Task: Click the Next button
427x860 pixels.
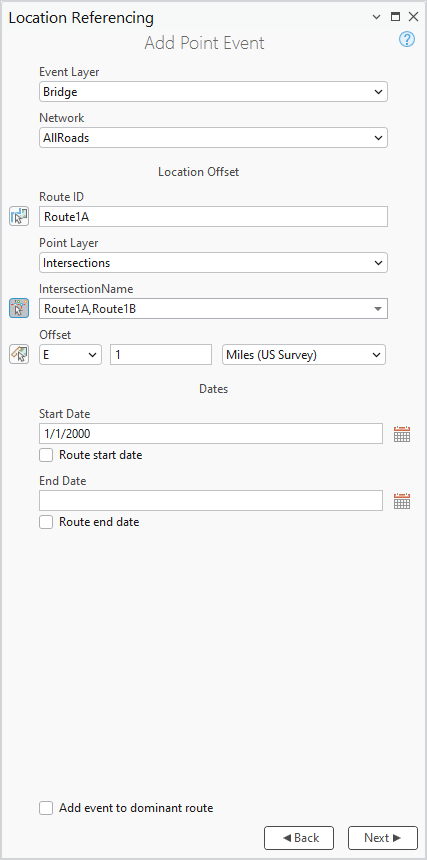Action: click(x=383, y=838)
